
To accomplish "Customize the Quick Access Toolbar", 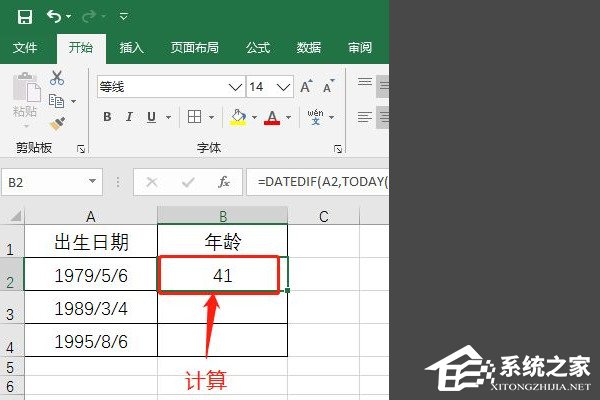I will click(123, 16).
